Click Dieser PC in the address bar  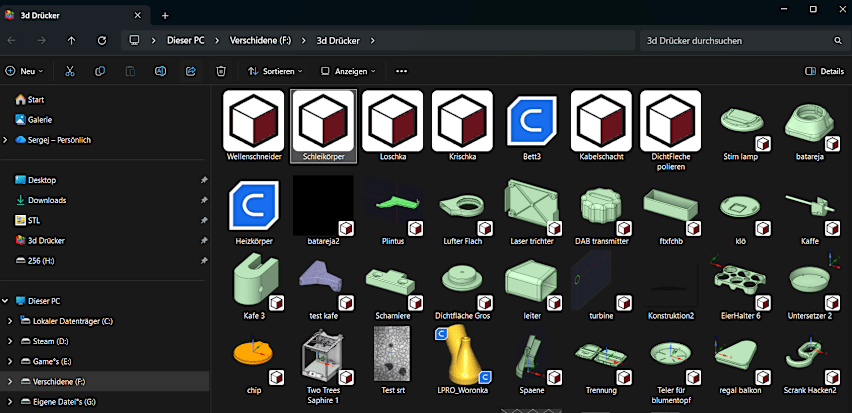185,41
